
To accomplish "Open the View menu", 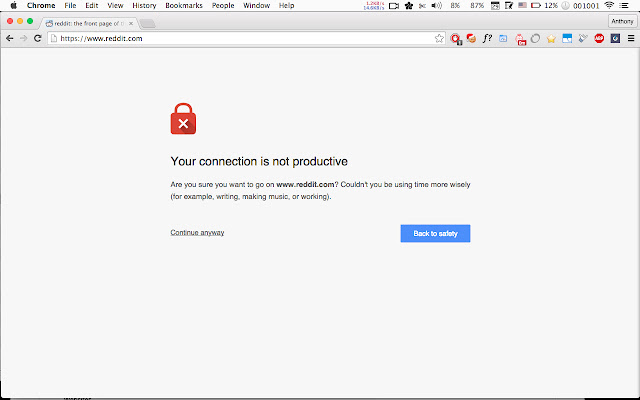I will pos(115,5).
